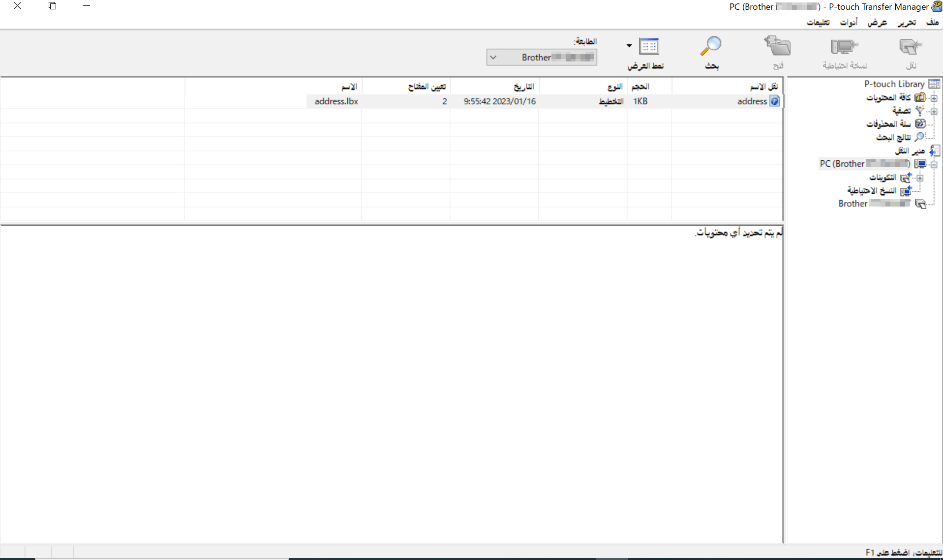The height and width of the screenshot is (560, 943).
Task: Click the Transfer (نقل) toolbar icon
Action: pos(910,47)
